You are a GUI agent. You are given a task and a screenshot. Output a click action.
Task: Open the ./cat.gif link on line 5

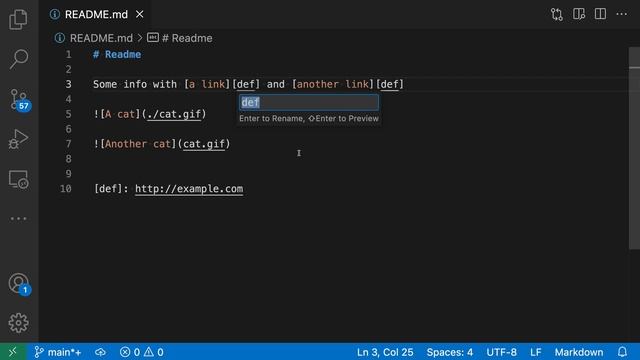point(174,114)
